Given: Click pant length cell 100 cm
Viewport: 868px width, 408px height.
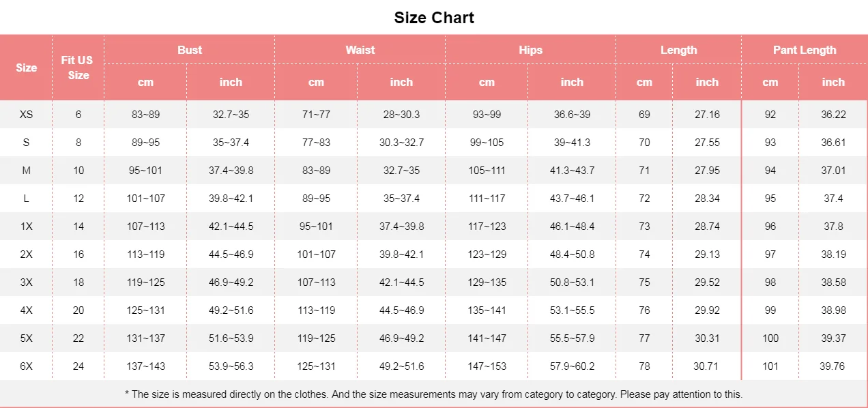Looking at the screenshot, I should pos(770,338).
